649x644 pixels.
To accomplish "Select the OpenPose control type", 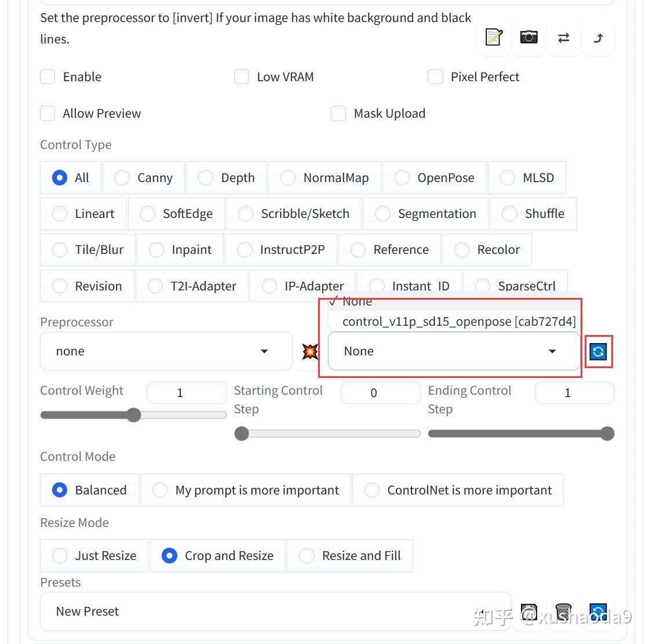I will pyautogui.click(x=435, y=178).
